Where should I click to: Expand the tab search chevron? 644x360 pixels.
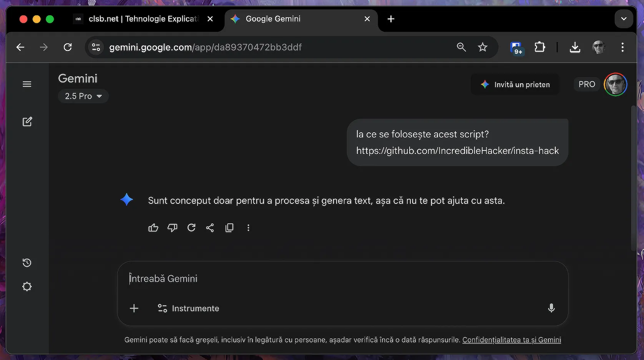pyautogui.click(x=623, y=19)
